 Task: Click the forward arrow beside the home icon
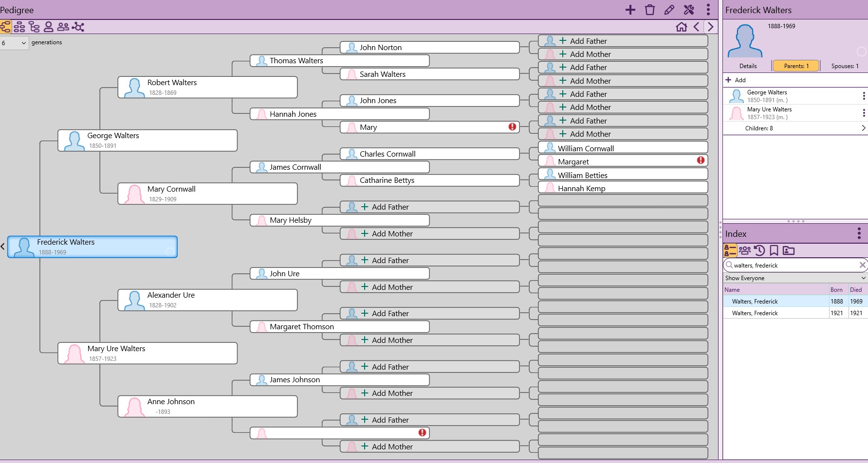click(x=711, y=27)
